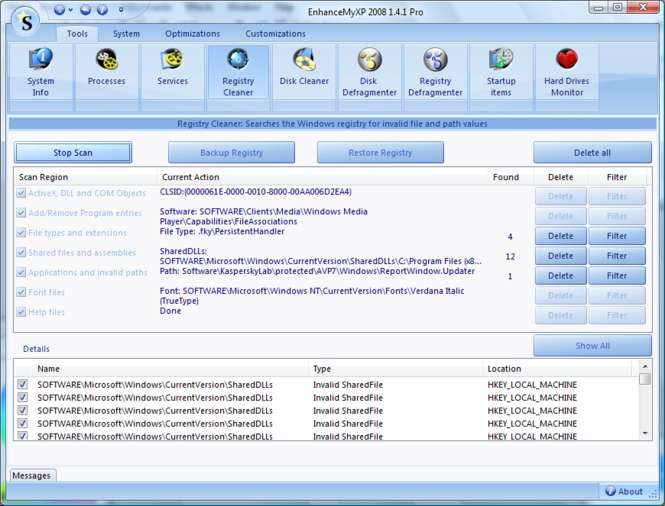Uncheck the first SharedDLLs row in Details
This screenshot has width=665, height=506.
22,384
